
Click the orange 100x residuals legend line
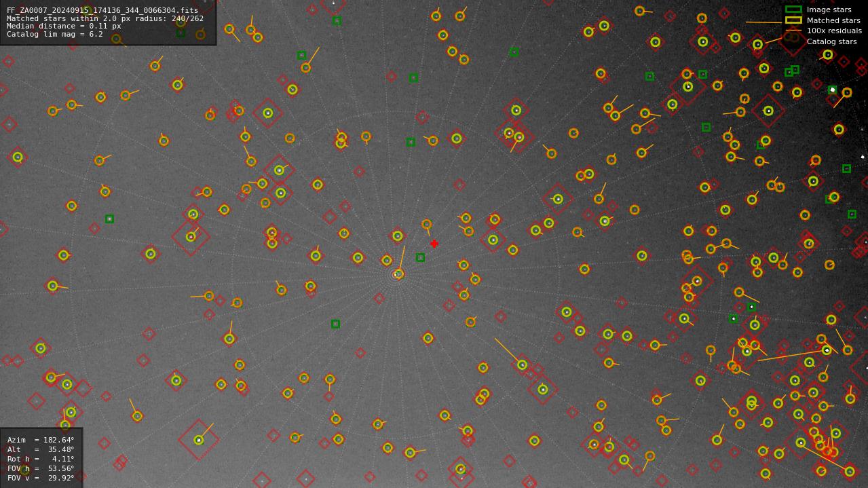point(793,31)
